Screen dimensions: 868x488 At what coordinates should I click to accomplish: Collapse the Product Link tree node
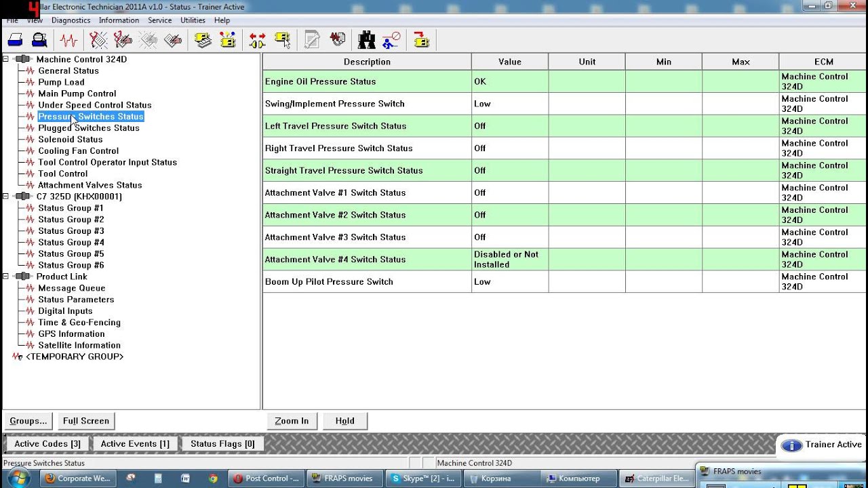coord(6,277)
